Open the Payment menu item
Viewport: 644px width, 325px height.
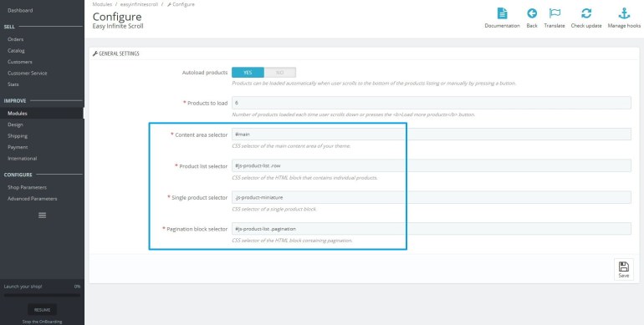pyautogui.click(x=18, y=147)
